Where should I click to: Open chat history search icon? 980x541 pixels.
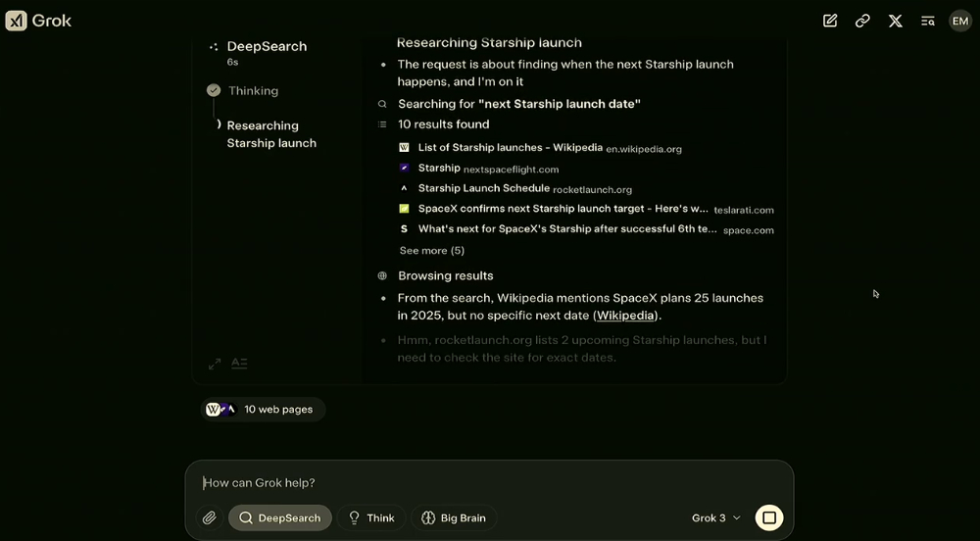point(927,21)
